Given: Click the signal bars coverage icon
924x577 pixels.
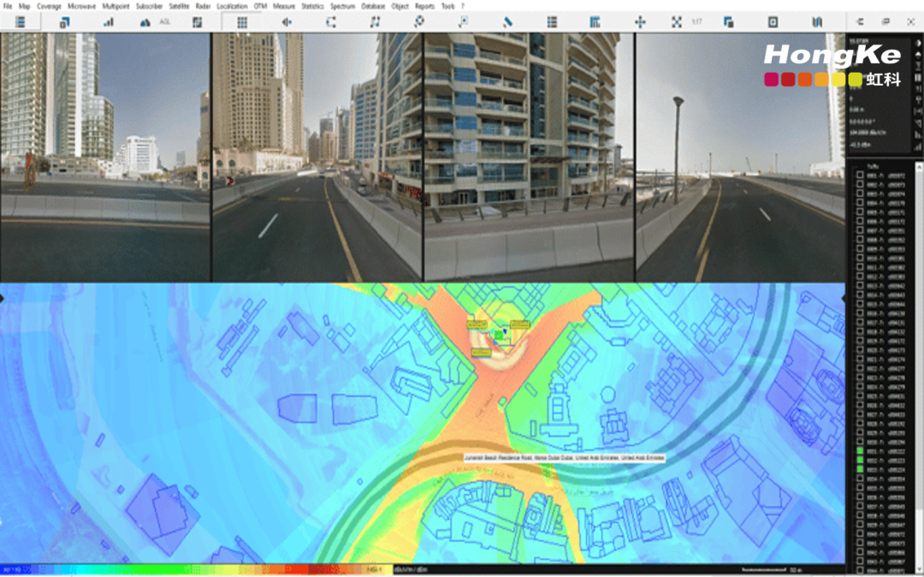Looking at the screenshot, I should tap(109, 21).
